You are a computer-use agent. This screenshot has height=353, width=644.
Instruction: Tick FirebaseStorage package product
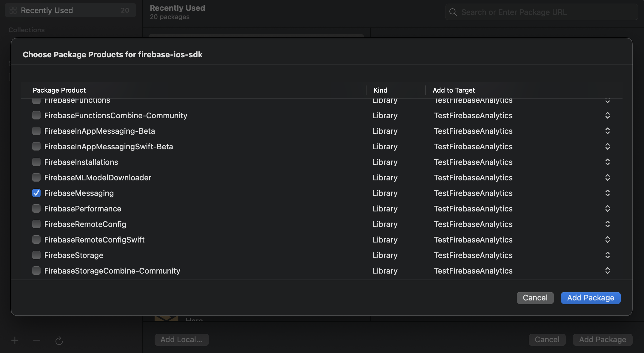point(36,255)
